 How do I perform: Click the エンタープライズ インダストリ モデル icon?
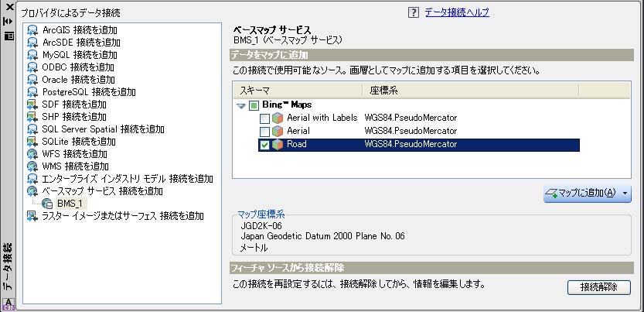coord(32,179)
